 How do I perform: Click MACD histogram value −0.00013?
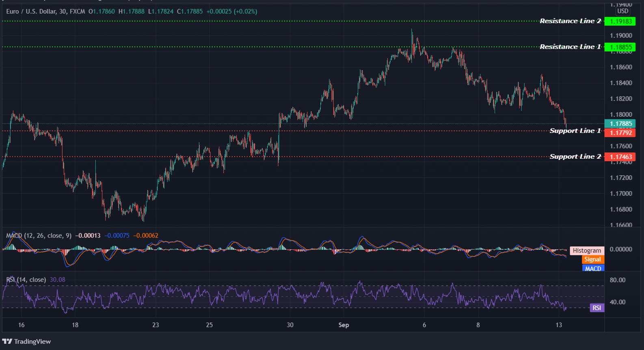(x=88, y=235)
